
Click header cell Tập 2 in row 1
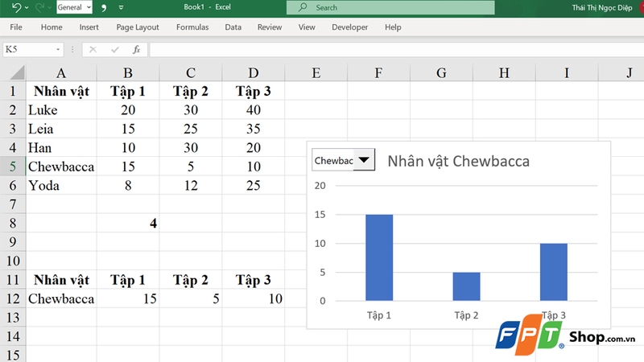point(191,91)
